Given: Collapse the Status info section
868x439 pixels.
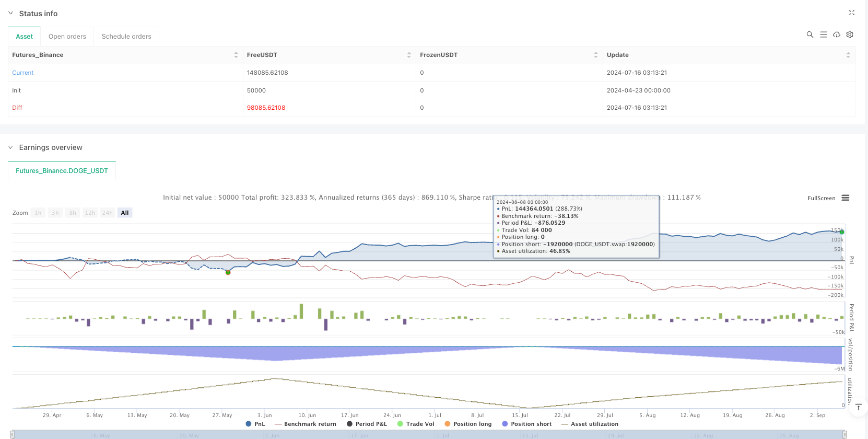Looking at the screenshot, I should (x=10, y=13).
